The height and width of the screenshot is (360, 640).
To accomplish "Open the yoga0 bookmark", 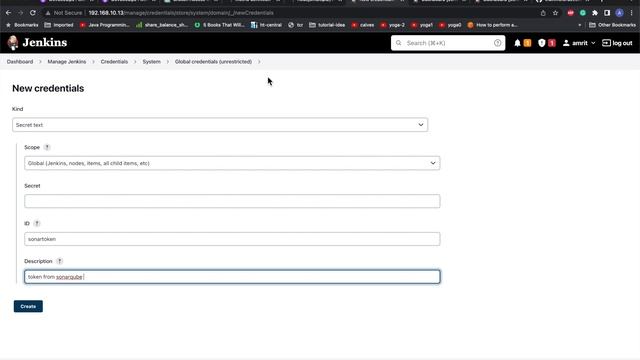I will tap(450, 25).
